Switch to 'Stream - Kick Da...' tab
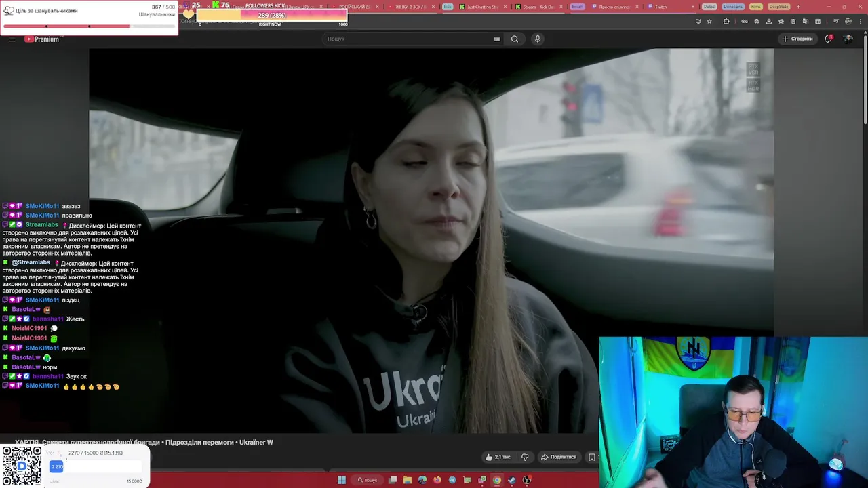Screen dimensions: 868x488 coord(538,7)
